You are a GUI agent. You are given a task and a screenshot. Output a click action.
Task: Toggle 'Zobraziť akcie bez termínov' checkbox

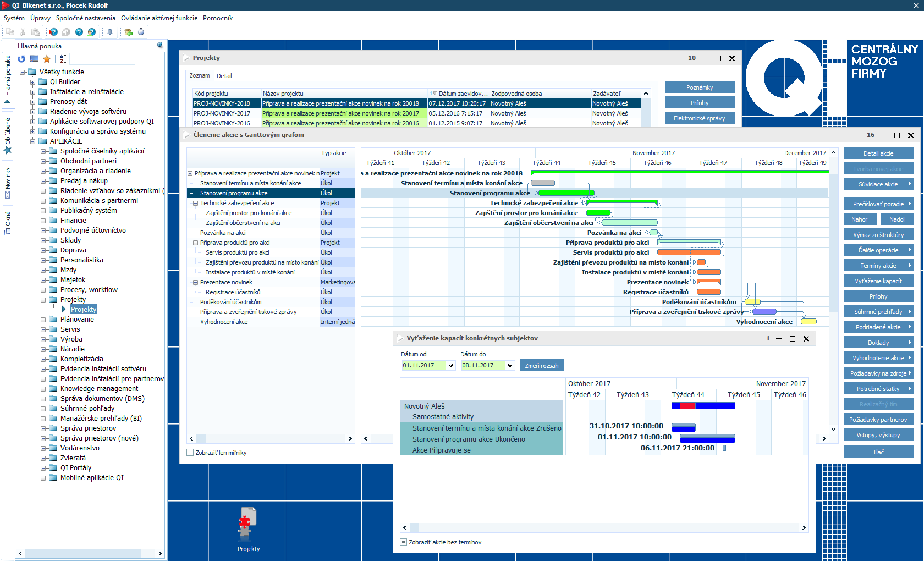(404, 542)
